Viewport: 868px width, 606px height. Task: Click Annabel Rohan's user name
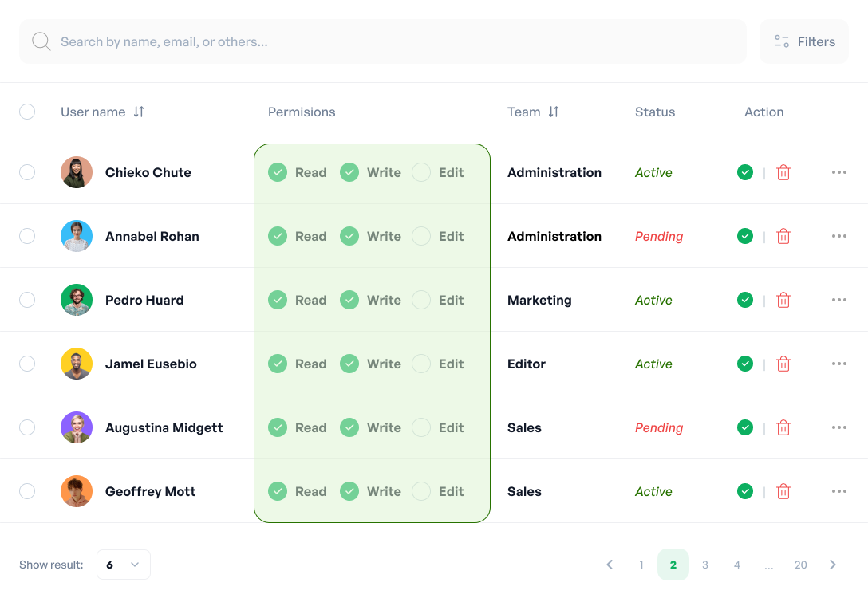[x=152, y=236]
